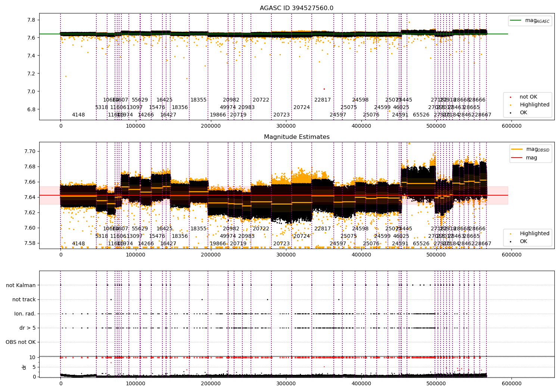Click OBSID label 20724 in the top plot
This screenshot has width=560, height=392.
(x=302, y=108)
